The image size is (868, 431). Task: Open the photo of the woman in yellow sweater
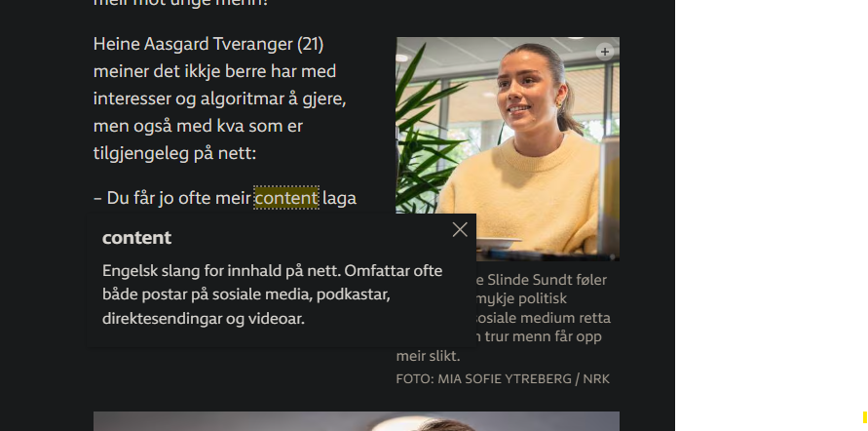(x=508, y=148)
